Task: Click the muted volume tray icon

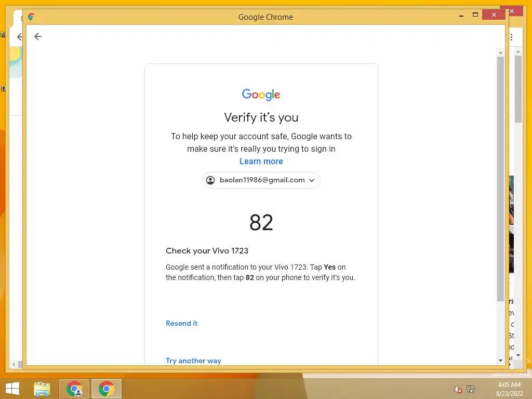Action: click(458, 389)
